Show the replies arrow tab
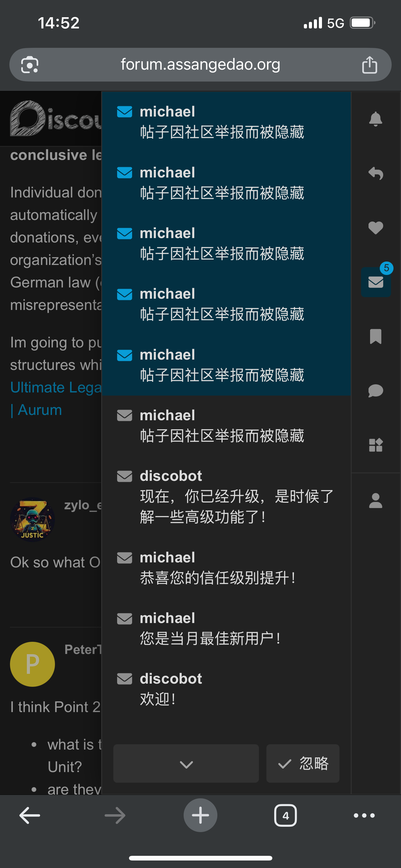Viewport: 401px width, 868px height. point(375,173)
